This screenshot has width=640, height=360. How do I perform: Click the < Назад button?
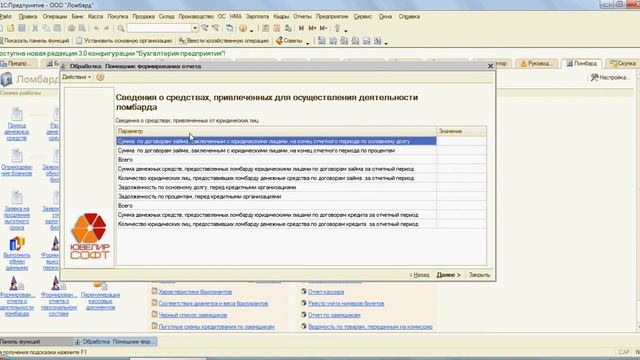(419, 275)
